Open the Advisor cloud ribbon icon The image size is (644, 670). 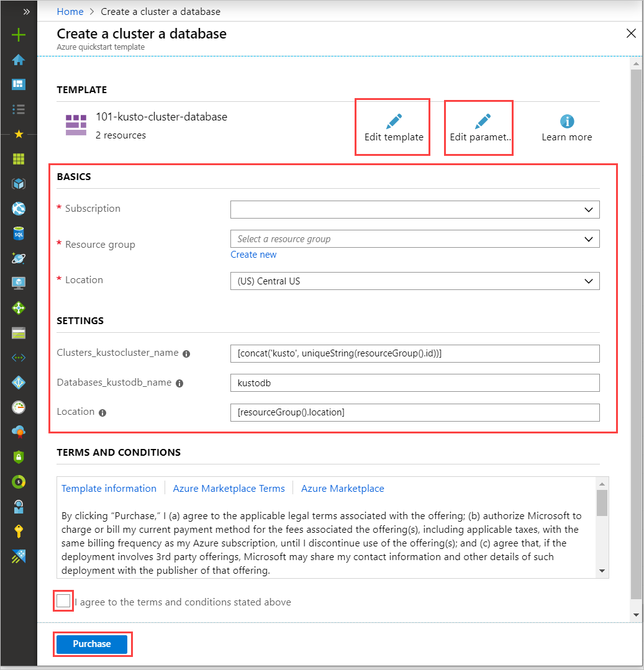[19, 432]
